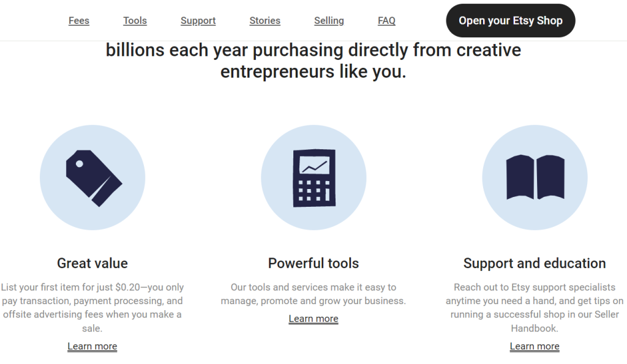Image resolution: width=627 pixels, height=364 pixels.
Task: Open Learn more under Support and education
Action: (535, 346)
